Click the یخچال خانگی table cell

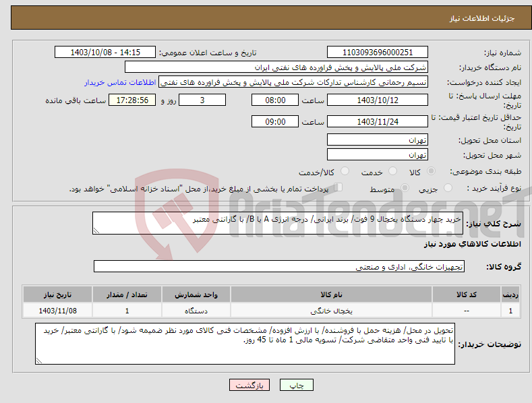pyautogui.click(x=331, y=311)
